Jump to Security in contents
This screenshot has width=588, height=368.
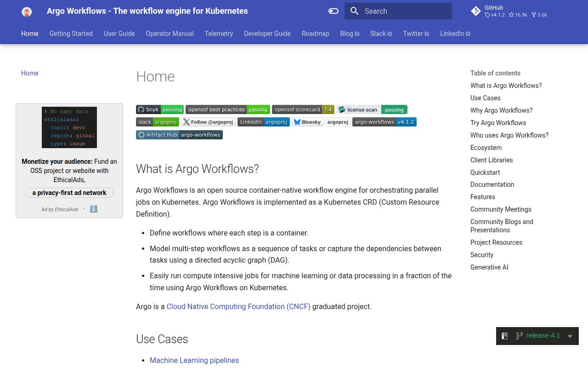pyautogui.click(x=482, y=255)
